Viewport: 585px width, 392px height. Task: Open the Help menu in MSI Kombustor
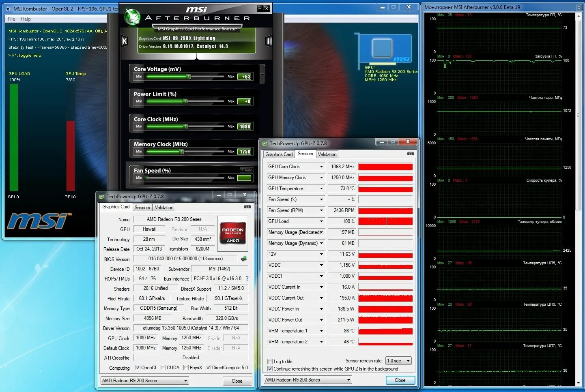26,19
